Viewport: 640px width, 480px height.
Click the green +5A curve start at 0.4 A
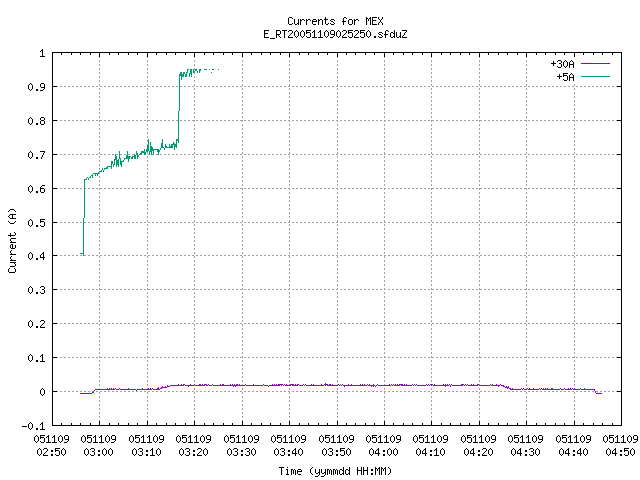point(82,254)
